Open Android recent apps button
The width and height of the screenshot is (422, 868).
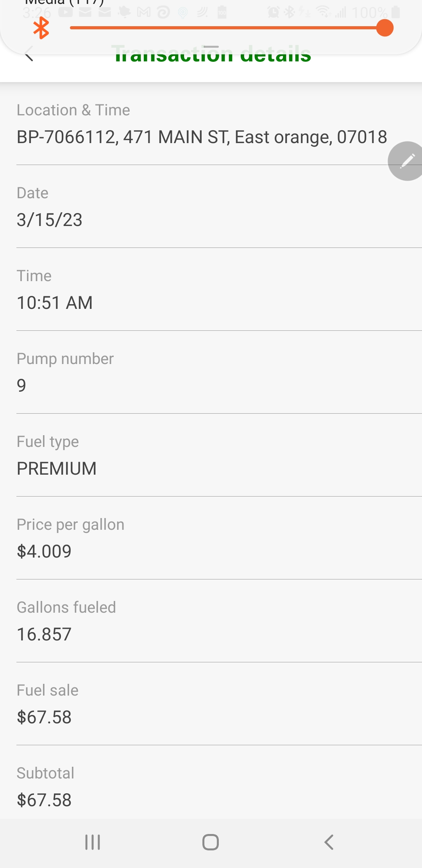(93, 842)
